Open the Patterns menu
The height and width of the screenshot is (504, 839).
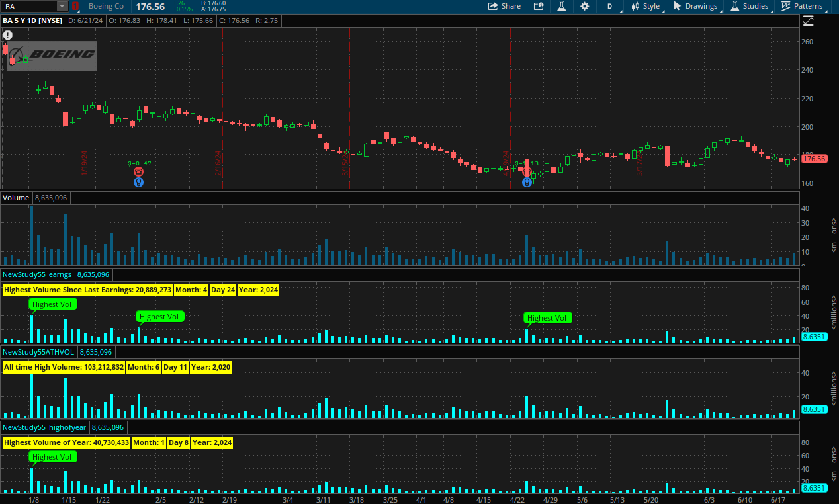coord(801,6)
